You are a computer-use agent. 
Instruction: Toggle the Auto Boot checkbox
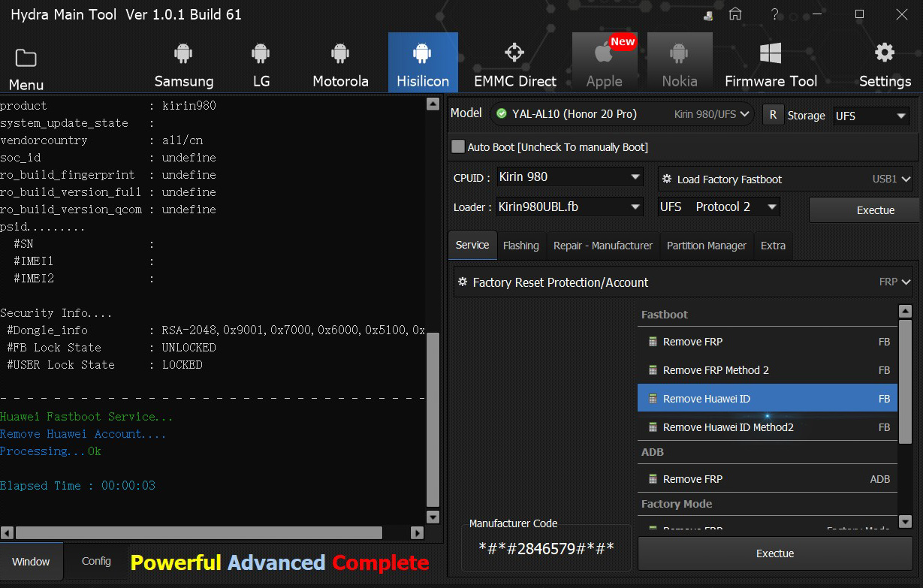[x=458, y=146]
